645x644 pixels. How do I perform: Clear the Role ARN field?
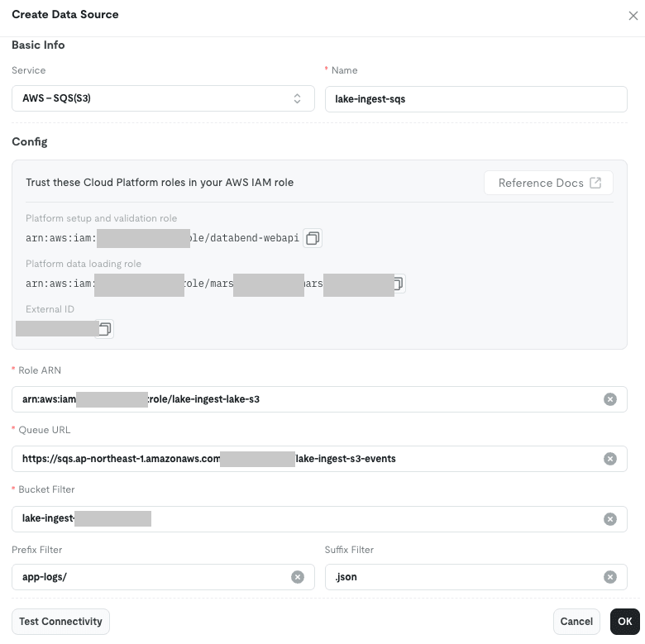click(x=610, y=399)
